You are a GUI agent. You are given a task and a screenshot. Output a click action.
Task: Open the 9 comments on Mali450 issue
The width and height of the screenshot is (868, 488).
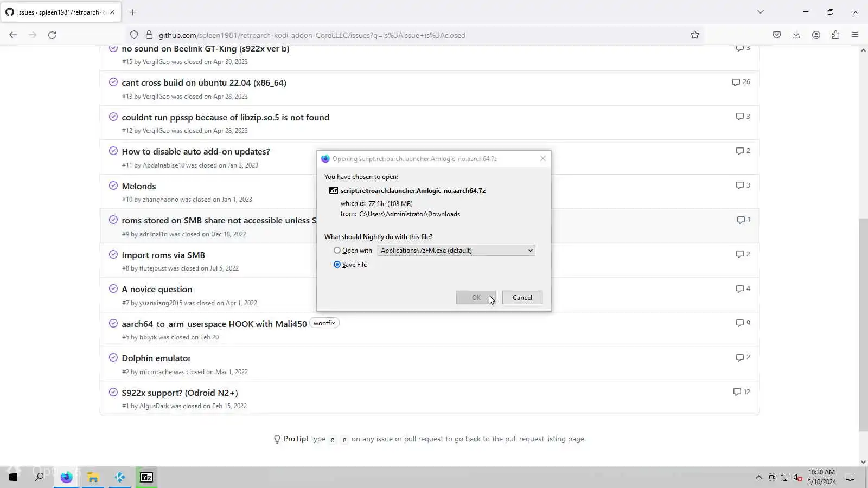pos(743,323)
